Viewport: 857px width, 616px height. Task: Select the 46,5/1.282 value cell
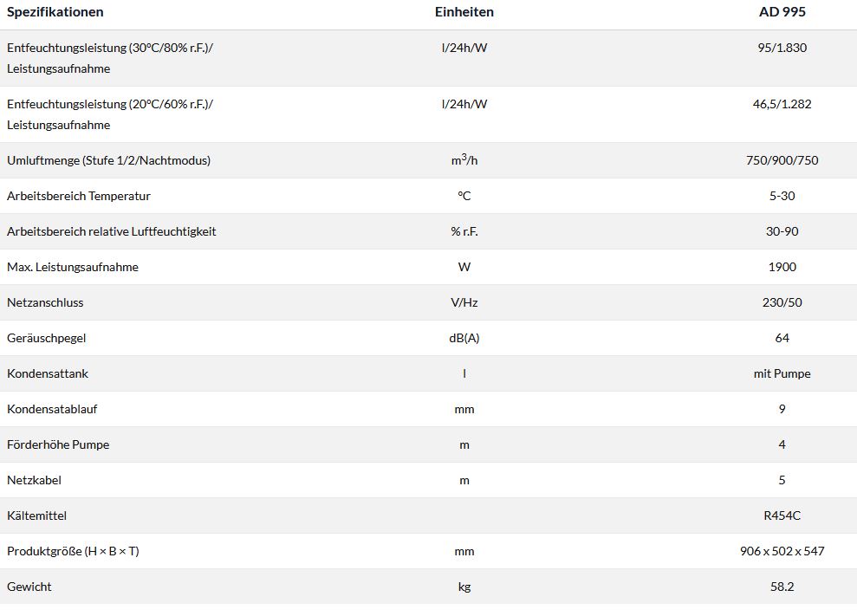pyautogui.click(x=782, y=104)
